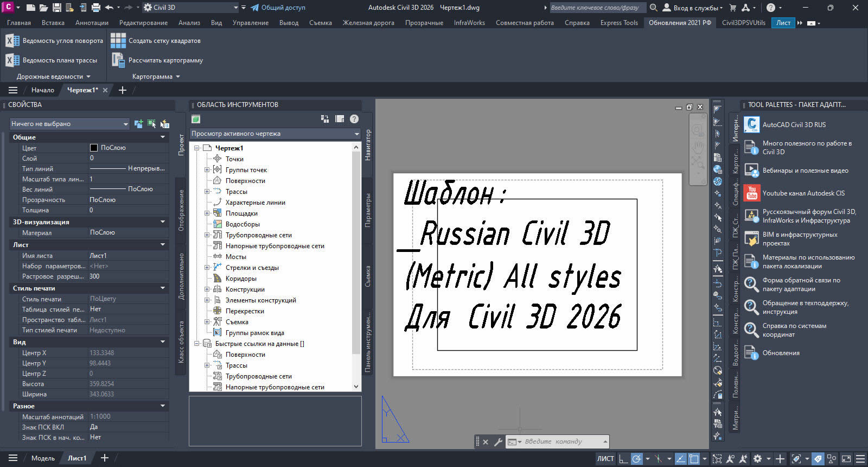Click the Вес линий lineweight preview value

point(128,189)
